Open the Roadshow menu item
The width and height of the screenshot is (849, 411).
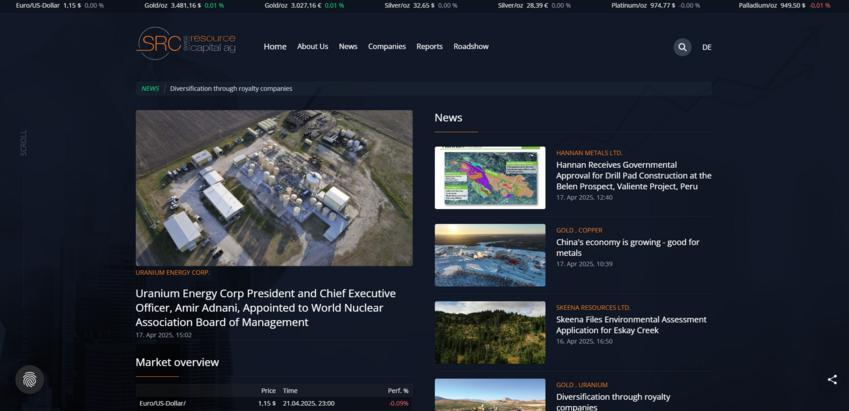(471, 47)
